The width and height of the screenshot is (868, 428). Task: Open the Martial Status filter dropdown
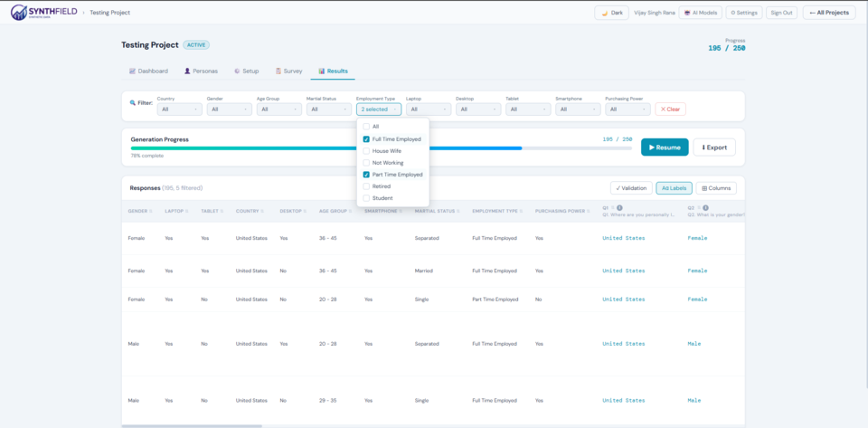pos(329,109)
